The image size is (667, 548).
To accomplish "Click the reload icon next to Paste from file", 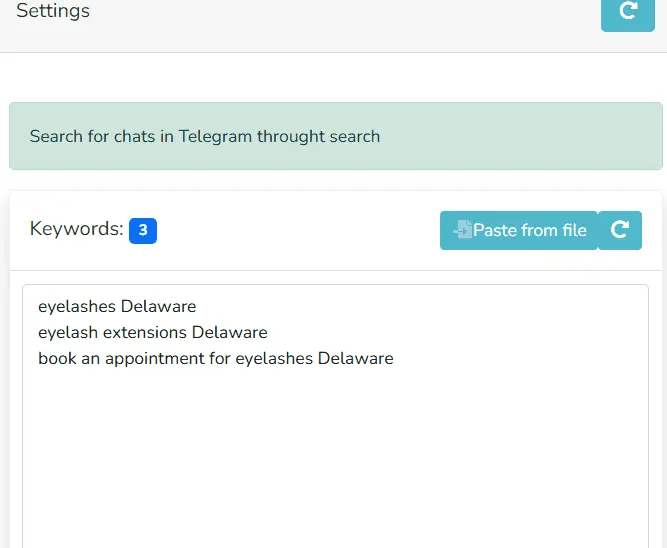I will click(x=620, y=230).
